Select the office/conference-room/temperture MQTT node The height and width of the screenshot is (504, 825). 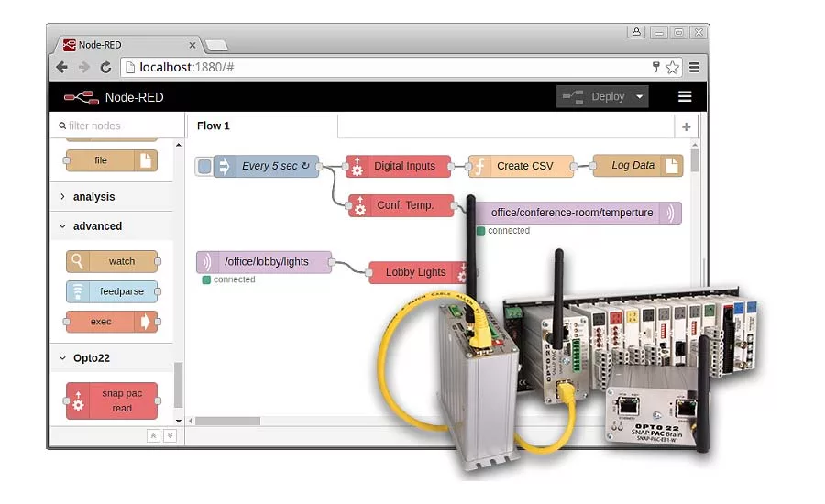(x=578, y=213)
